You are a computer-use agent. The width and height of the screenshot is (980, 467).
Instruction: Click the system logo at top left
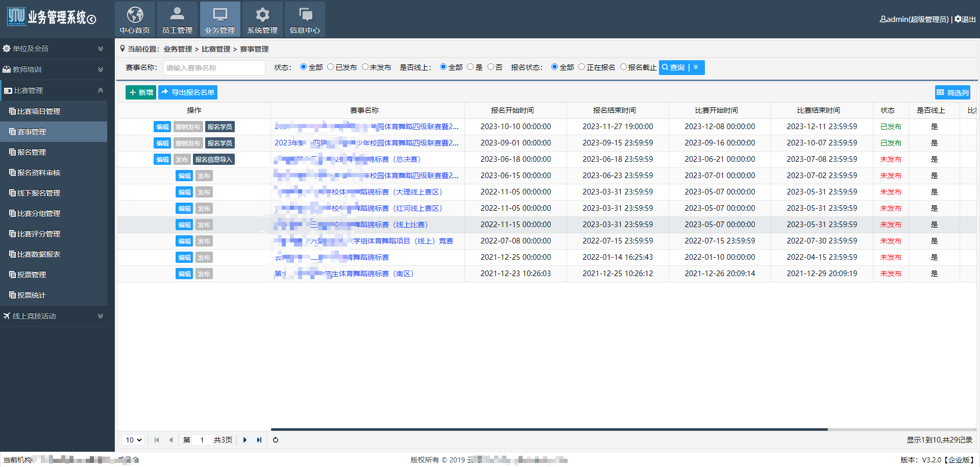pyautogui.click(x=16, y=16)
